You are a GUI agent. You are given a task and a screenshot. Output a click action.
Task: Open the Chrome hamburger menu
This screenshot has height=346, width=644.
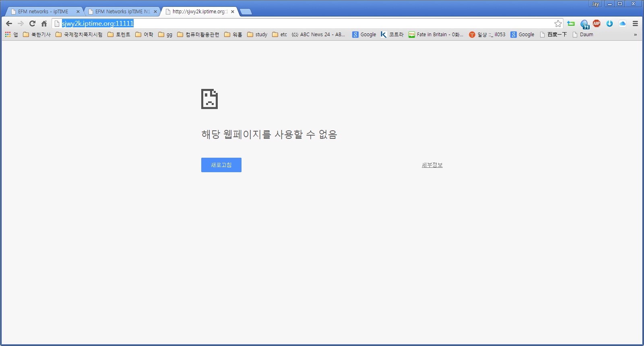(635, 23)
